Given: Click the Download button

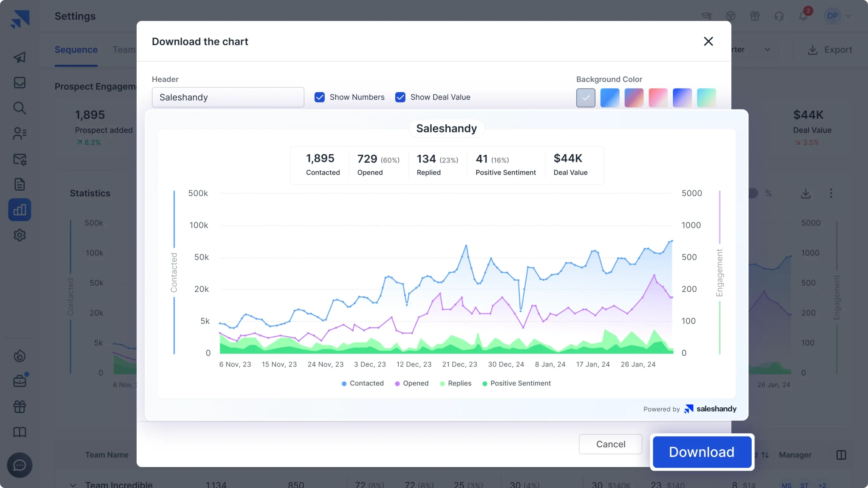Looking at the screenshot, I should (x=702, y=452).
